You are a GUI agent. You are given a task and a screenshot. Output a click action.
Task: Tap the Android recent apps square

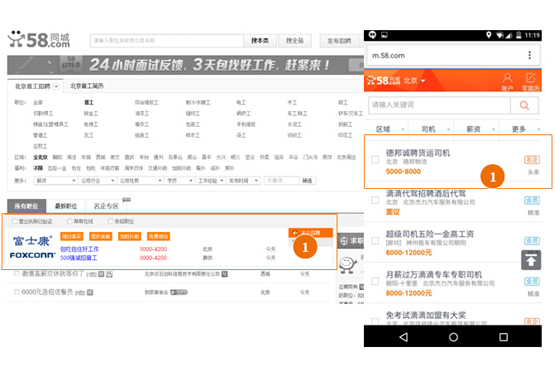(x=503, y=337)
